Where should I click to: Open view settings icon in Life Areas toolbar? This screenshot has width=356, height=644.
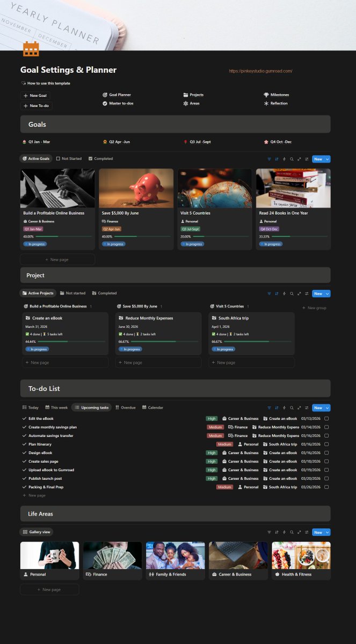(x=307, y=532)
